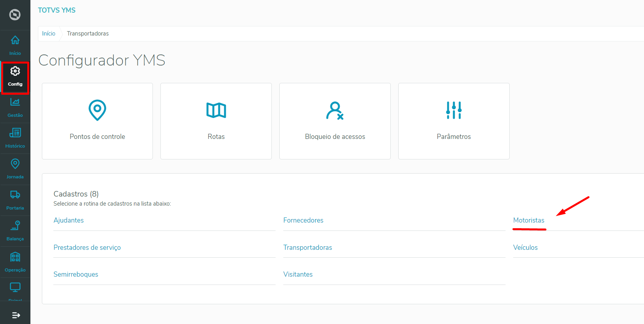This screenshot has height=324, width=644.
Task: Click the TOTVS logo icon in sidebar
Action: tap(15, 15)
